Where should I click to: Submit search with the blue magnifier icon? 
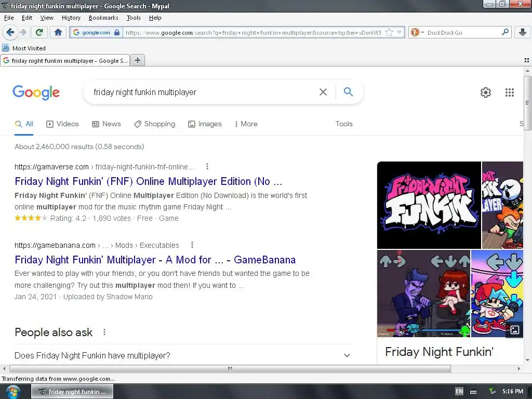click(x=348, y=91)
